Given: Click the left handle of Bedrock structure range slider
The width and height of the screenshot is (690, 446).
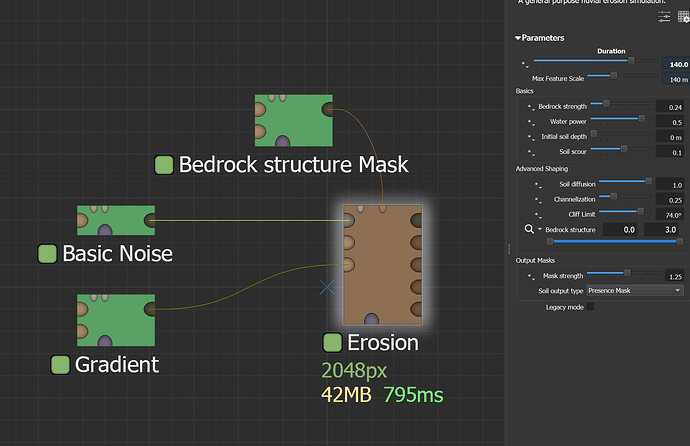Looking at the screenshot, I should point(550,241).
